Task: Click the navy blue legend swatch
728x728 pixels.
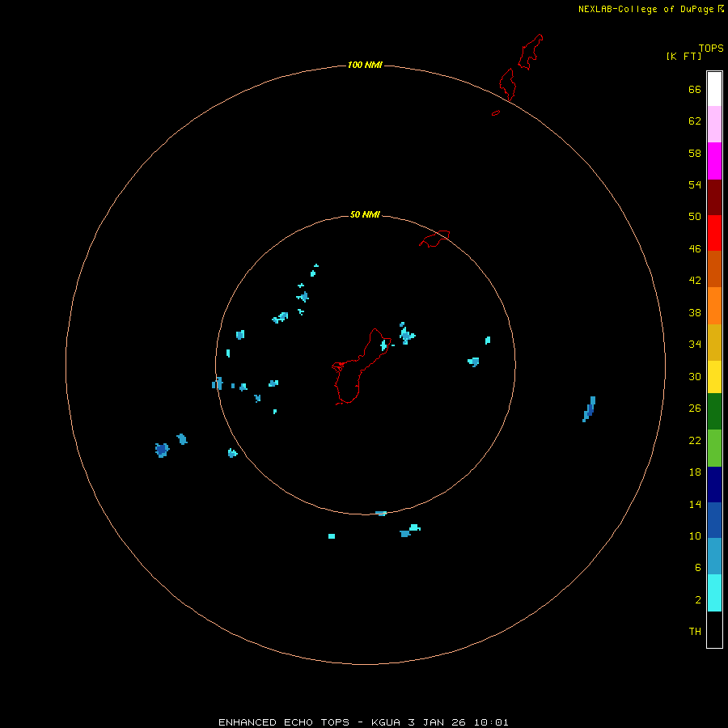Action: point(714,485)
